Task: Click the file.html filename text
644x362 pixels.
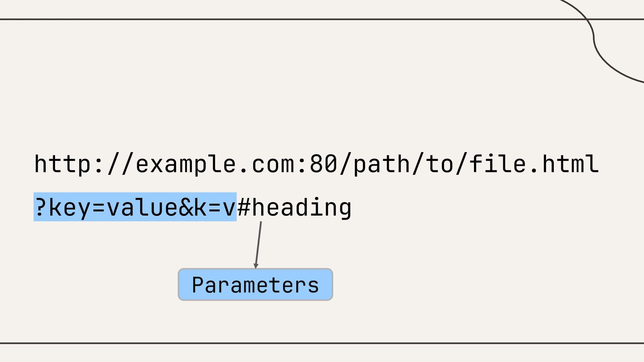Action: click(533, 164)
